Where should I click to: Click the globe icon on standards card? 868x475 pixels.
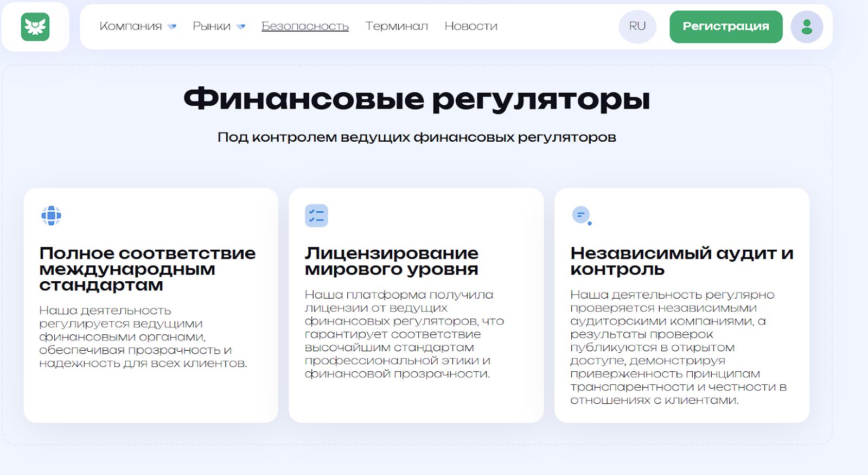(x=51, y=216)
